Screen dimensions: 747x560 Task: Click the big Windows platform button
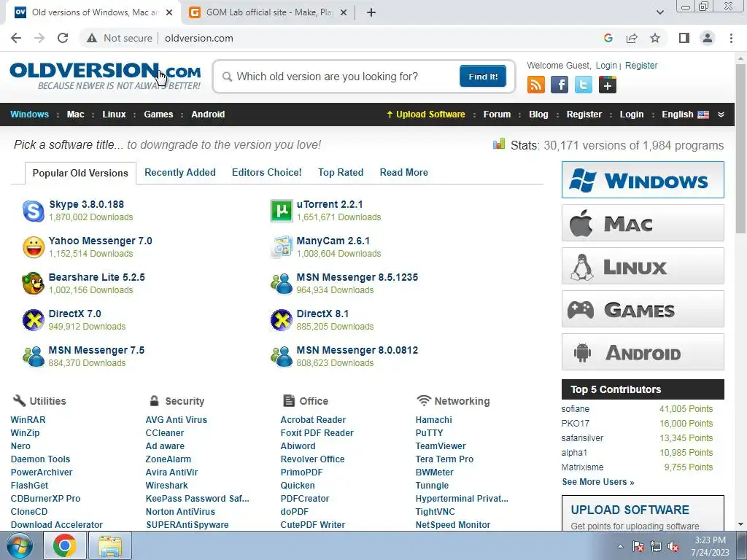point(643,180)
